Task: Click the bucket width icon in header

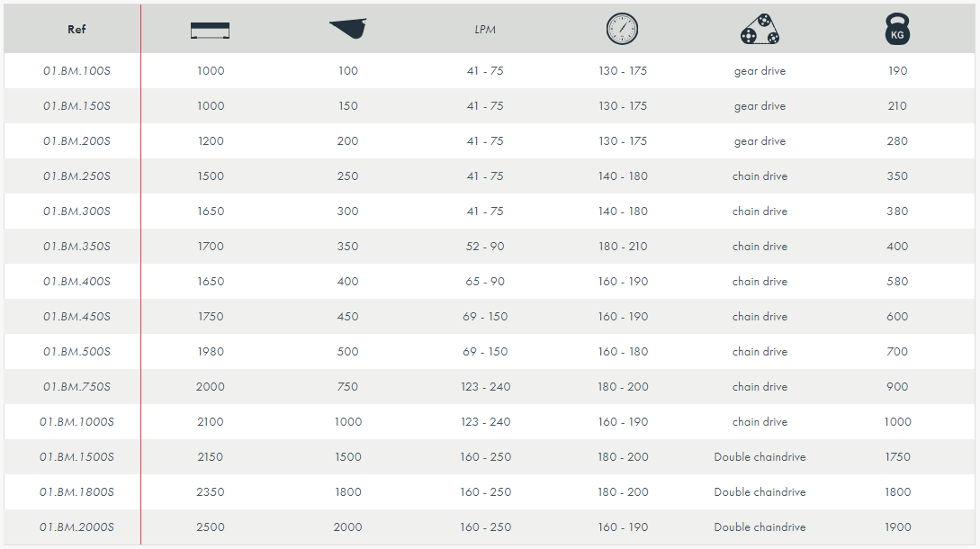Action: [210, 30]
